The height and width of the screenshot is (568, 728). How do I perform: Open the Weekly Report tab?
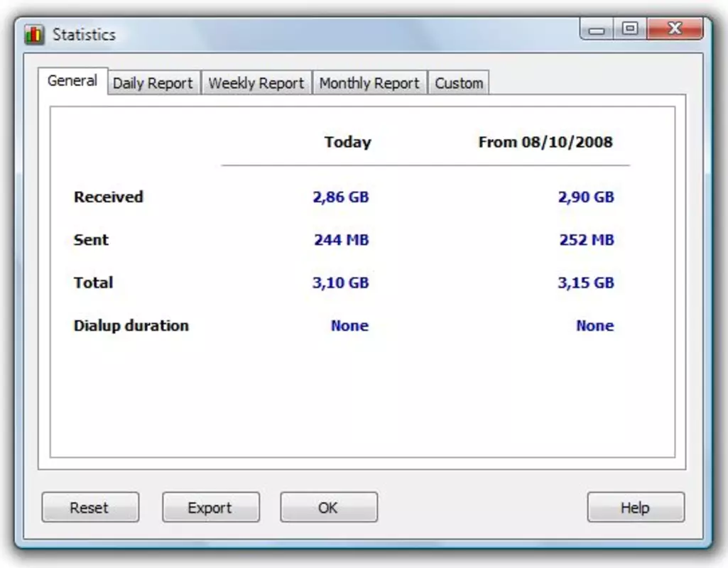click(x=256, y=83)
